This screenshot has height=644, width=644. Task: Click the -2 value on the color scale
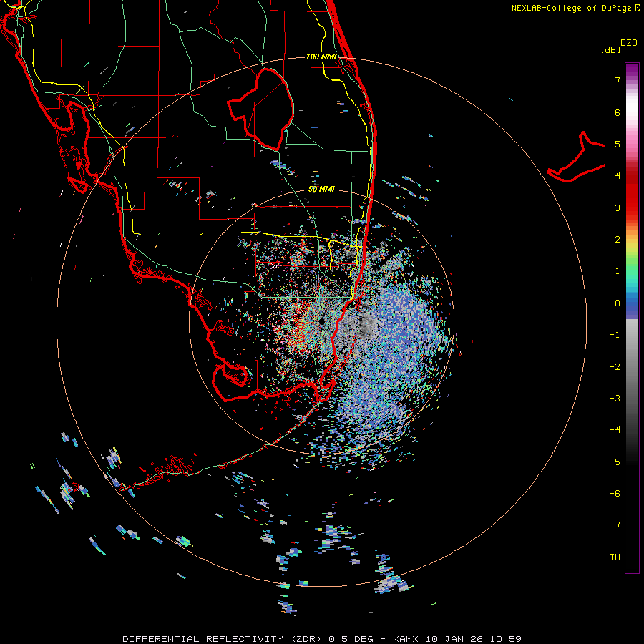[615, 367]
